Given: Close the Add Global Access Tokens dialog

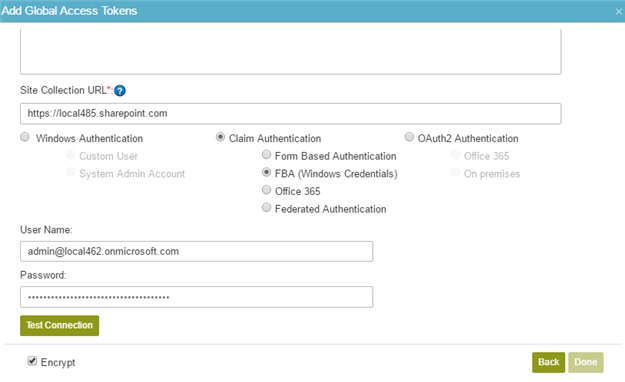Looking at the screenshot, I should click(x=619, y=12).
